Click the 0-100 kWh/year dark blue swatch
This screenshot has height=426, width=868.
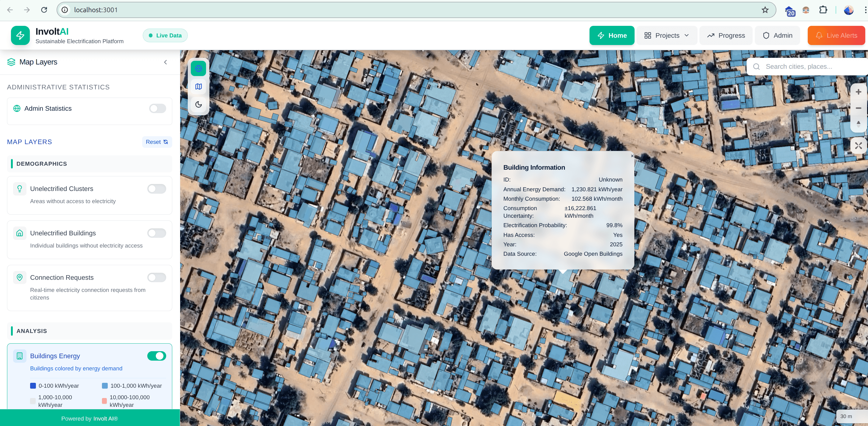[x=33, y=386]
